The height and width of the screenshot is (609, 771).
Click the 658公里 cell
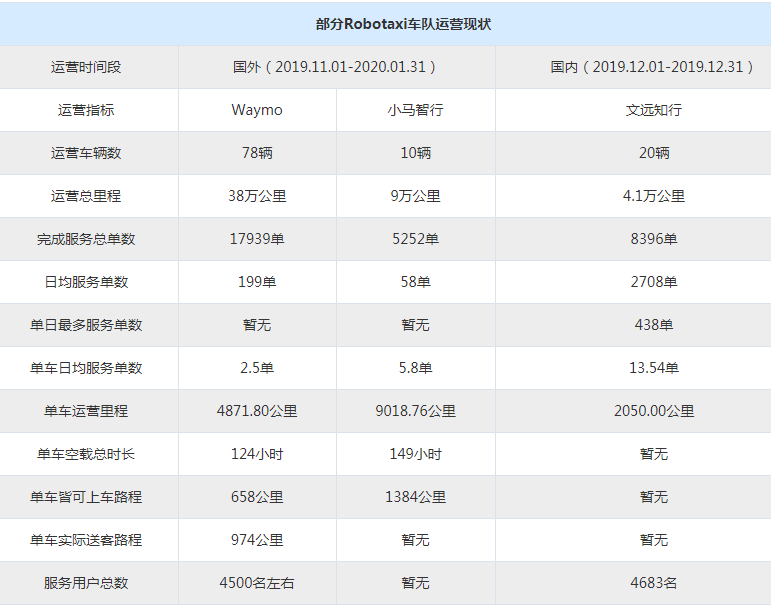[x=257, y=497]
